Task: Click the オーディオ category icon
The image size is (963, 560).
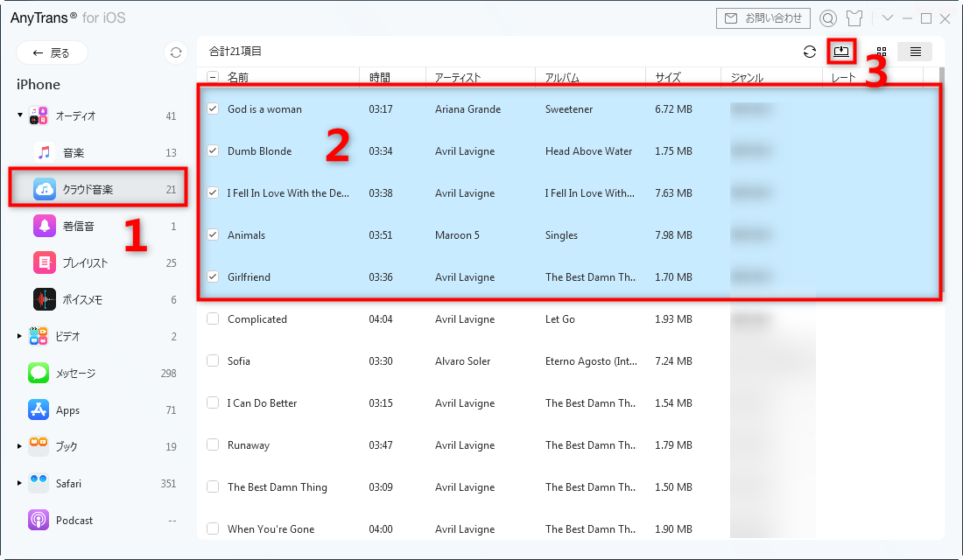Action: pos(38,115)
